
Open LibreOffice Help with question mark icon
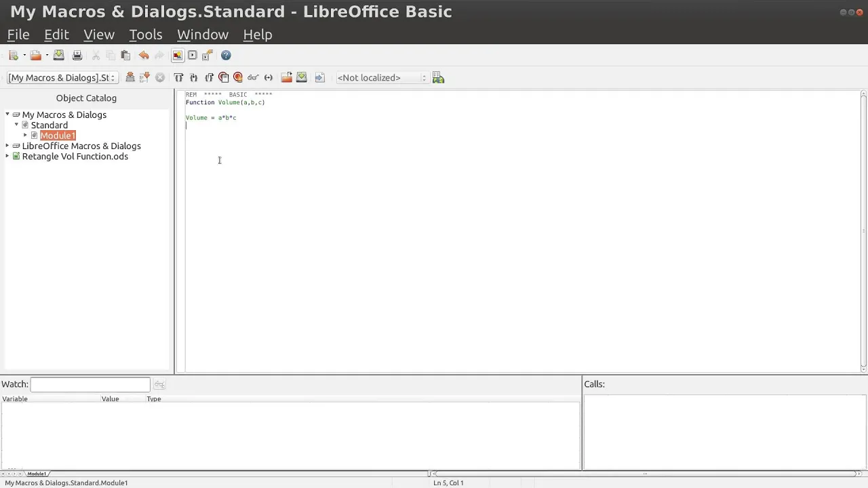[x=226, y=56]
